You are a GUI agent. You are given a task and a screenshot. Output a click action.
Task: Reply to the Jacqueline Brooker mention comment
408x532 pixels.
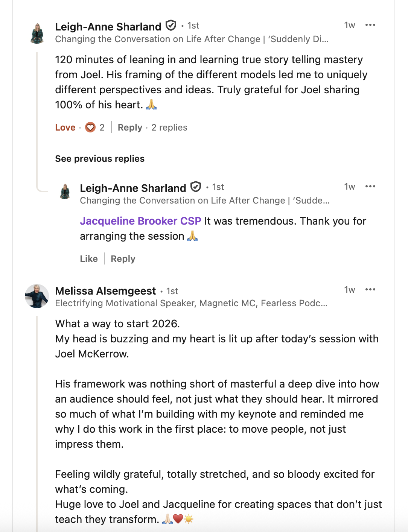point(123,259)
